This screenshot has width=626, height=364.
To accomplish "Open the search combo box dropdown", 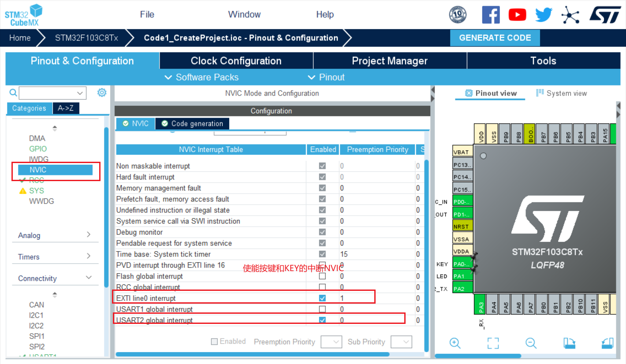I will pyautogui.click(x=80, y=93).
